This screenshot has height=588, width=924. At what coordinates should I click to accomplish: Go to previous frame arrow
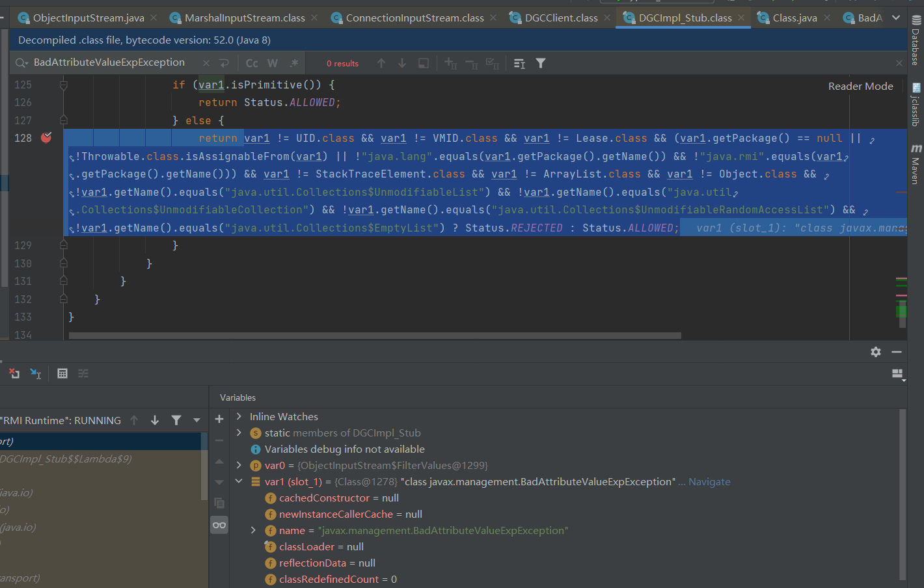coord(134,420)
